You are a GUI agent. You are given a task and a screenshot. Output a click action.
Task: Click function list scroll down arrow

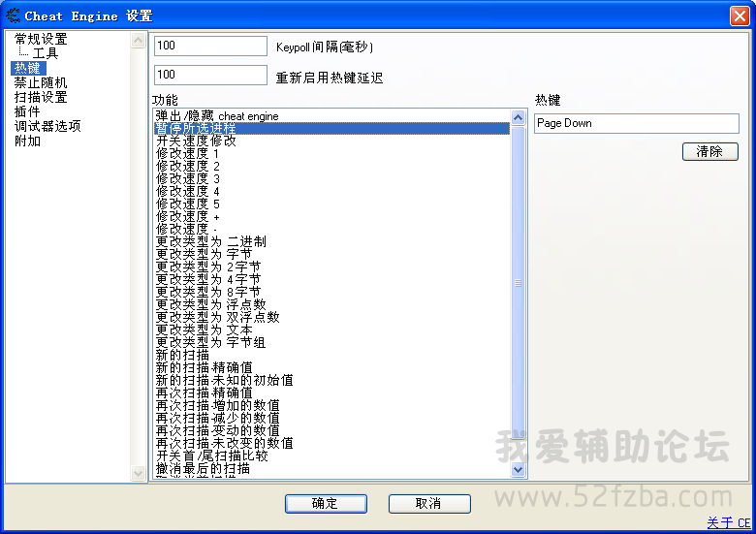click(x=518, y=469)
